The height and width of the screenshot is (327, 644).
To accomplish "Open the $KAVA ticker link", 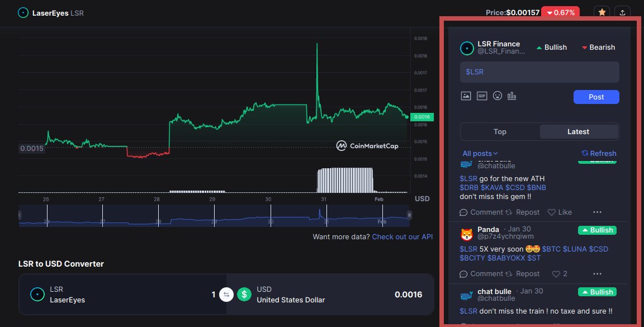I will (492, 188).
